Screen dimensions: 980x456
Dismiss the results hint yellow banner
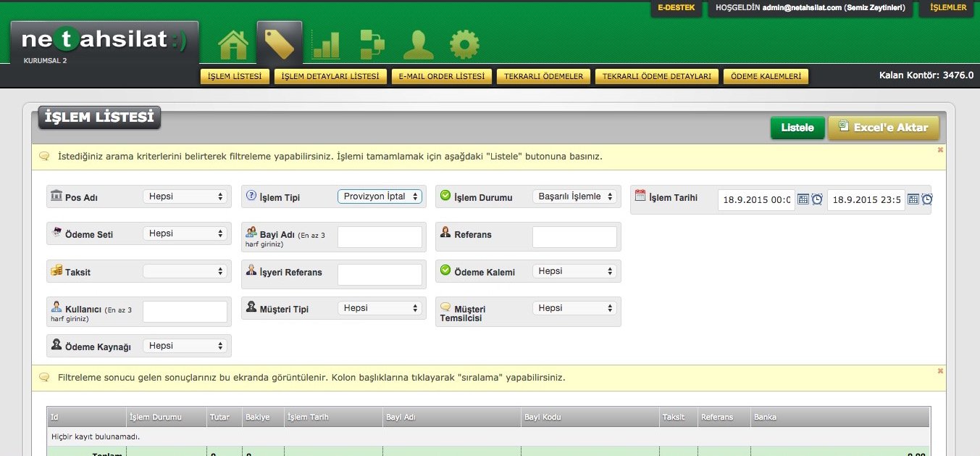pos(940,371)
